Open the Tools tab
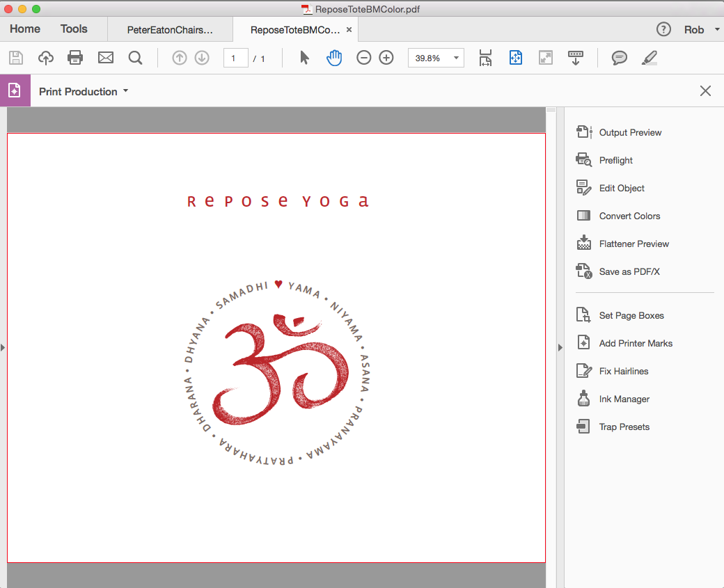The height and width of the screenshot is (588, 724). 74,29
